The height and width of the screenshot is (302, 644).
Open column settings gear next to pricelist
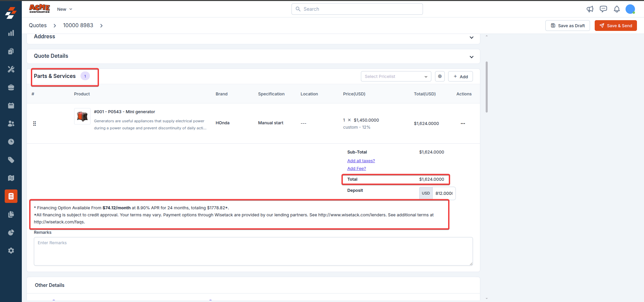tap(440, 76)
